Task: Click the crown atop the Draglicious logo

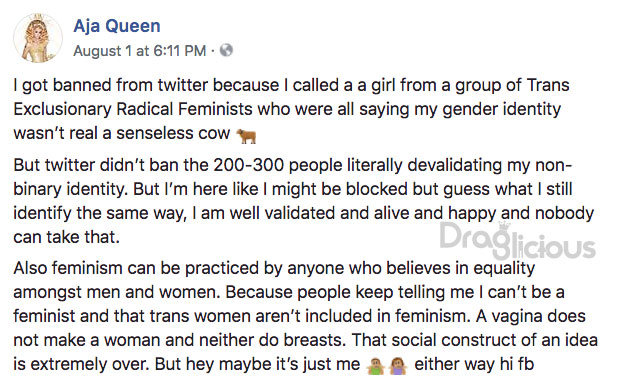Action: (x=504, y=226)
